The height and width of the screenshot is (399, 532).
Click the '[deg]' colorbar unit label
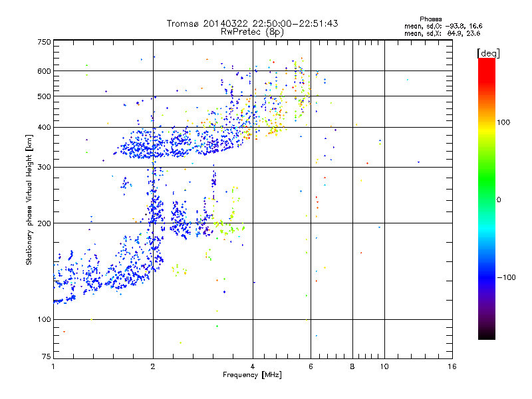488,53
